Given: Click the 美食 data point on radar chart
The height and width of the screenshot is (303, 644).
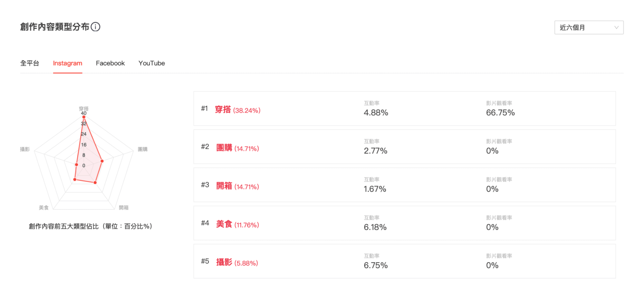Looking at the screenshot, I should click(x=75, y=179).
